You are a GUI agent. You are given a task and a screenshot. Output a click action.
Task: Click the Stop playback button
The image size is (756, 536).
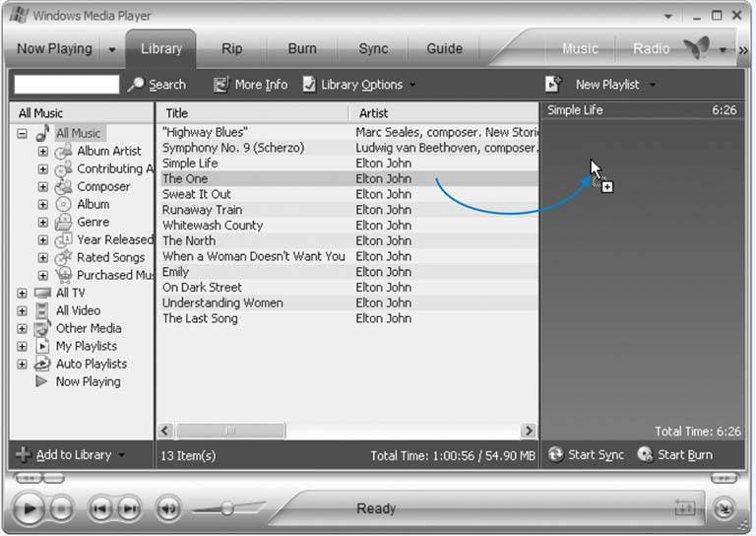click(62, 509)
